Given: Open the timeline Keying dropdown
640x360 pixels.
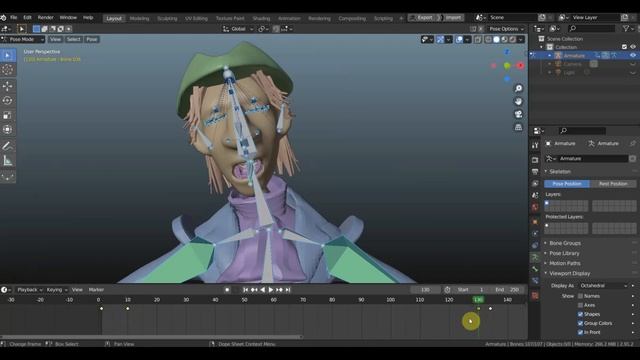Looking at the screenshot, I should pyautogui.click(x=57, y=290).
